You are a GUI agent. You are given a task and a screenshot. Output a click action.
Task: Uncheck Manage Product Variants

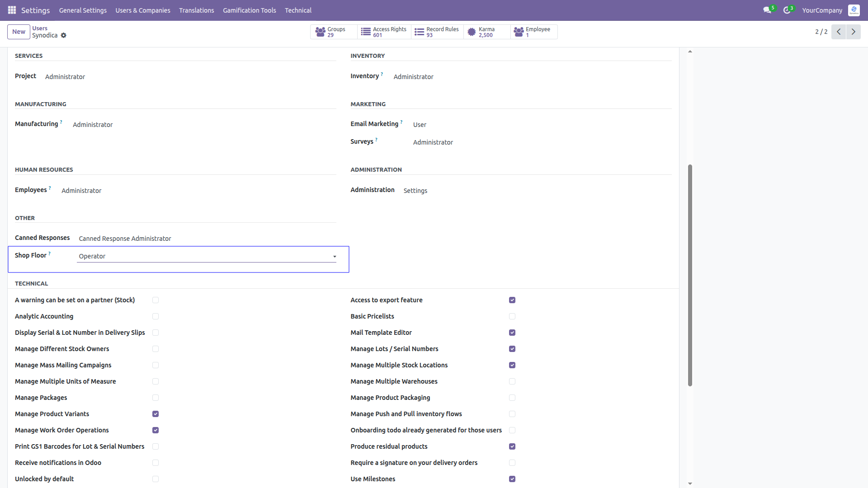coord(156,414)
